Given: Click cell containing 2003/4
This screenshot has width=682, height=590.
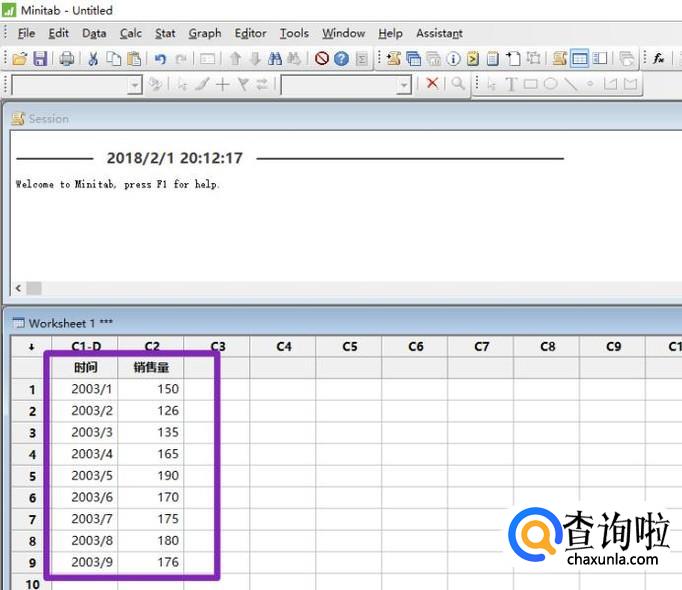Looking at the screenshot, I should click(x=85, y=454).
